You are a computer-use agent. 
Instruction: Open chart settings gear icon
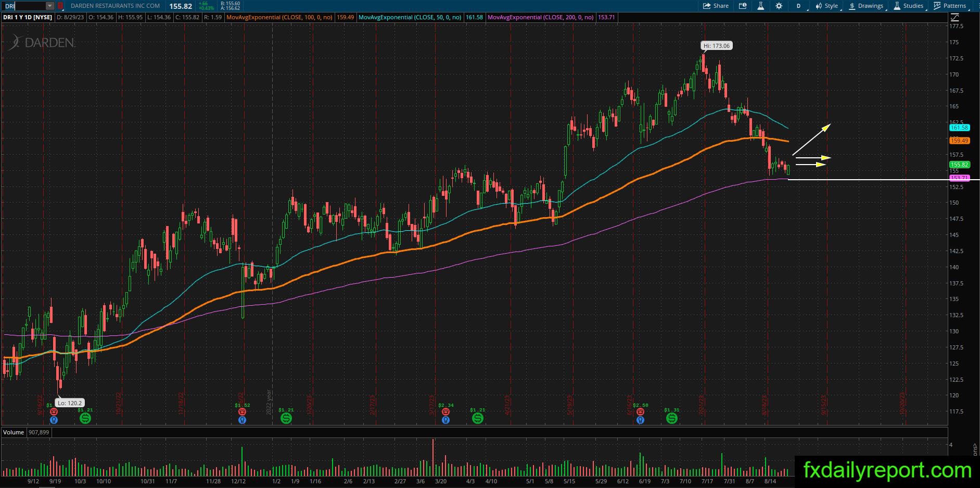pos(779,6)
